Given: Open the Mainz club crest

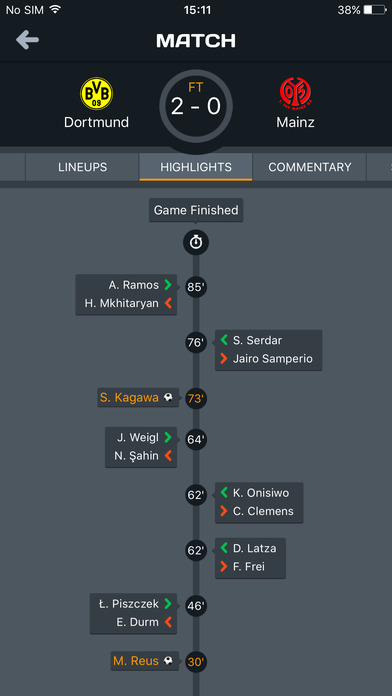Looking at the screenshot, I should tap(295, 93).
